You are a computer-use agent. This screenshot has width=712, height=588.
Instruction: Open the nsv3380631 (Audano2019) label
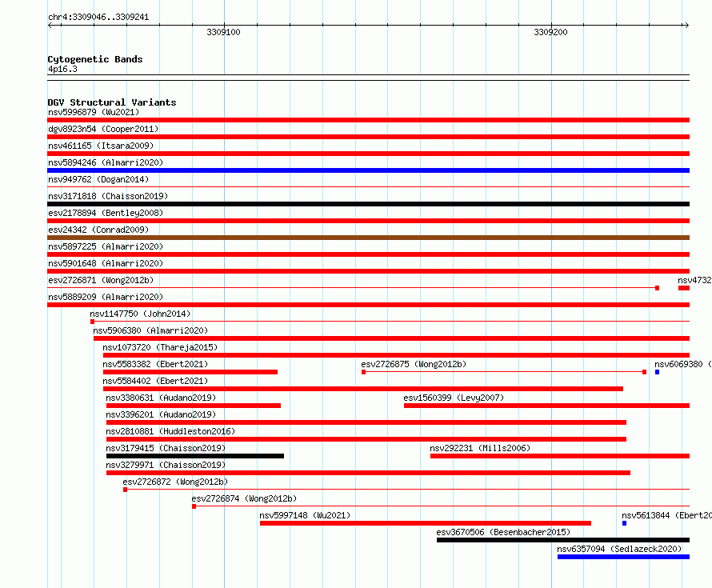(161, 398)
